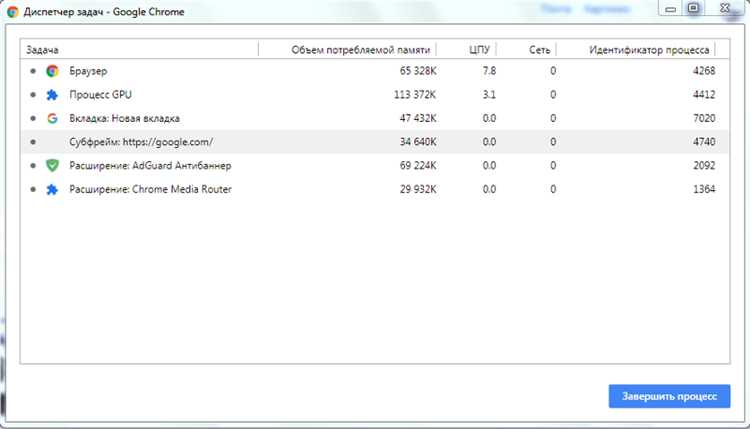
Task: Click CPU value 7.8
Action: click(489, 71)
